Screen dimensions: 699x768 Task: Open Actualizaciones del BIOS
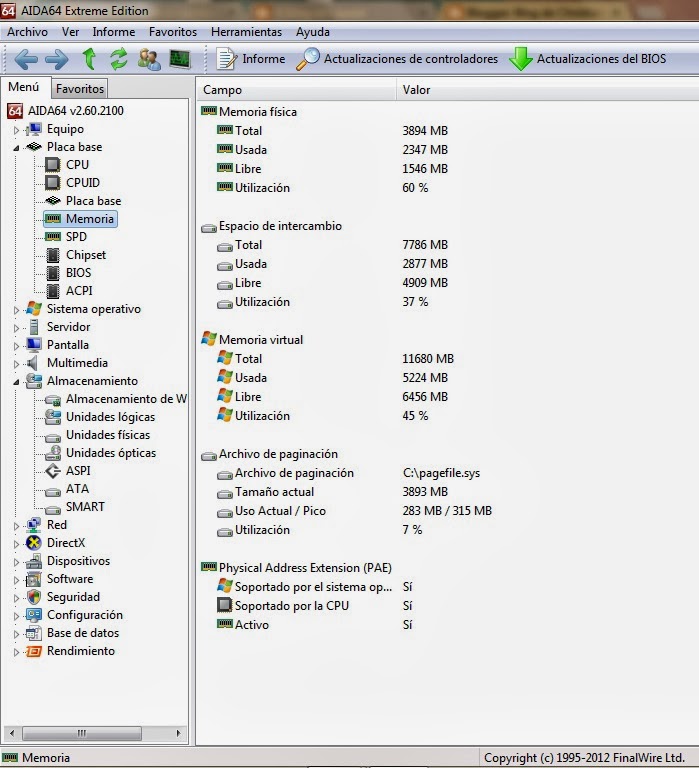(588, 59)
